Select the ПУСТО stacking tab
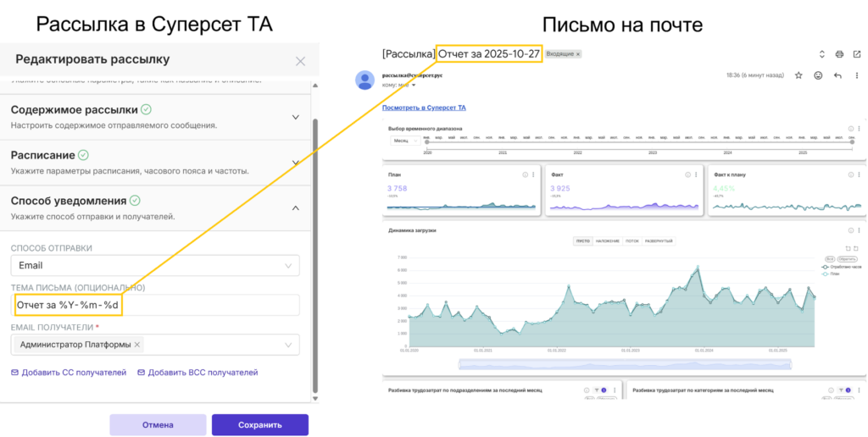This screenshot has height=437, width=868. (583, 241)
